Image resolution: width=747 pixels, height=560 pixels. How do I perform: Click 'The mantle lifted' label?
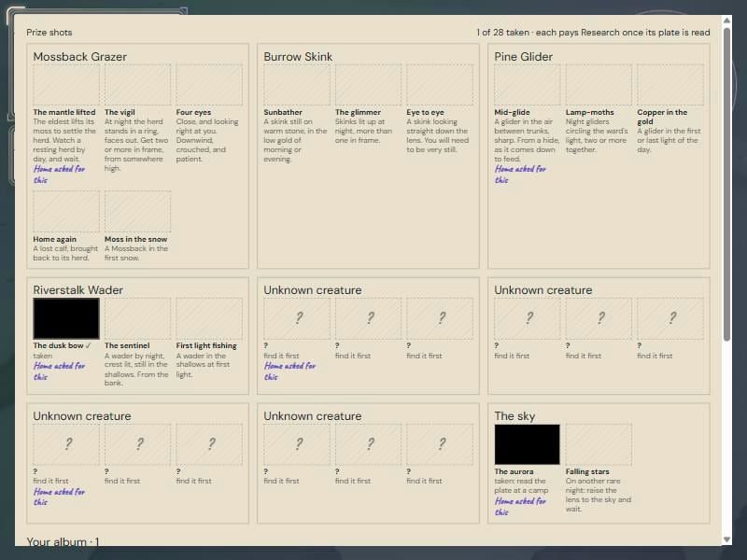pos(64,112)
